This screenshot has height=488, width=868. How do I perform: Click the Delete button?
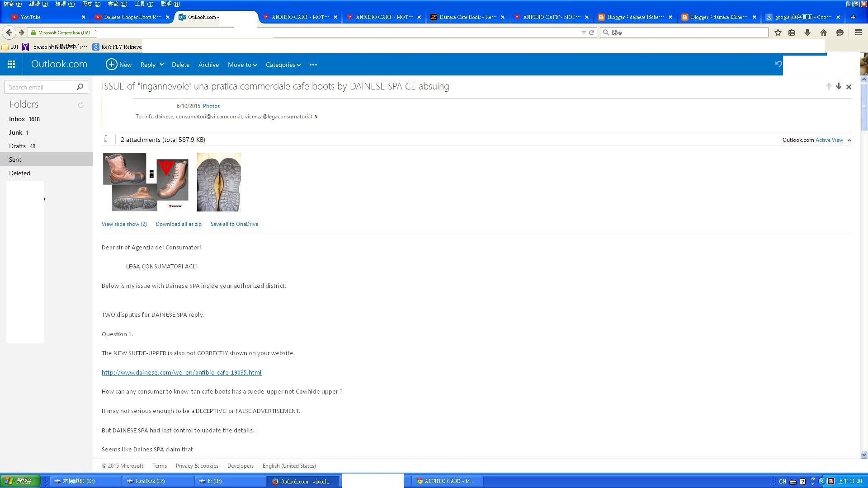click(x=180, y=65)
